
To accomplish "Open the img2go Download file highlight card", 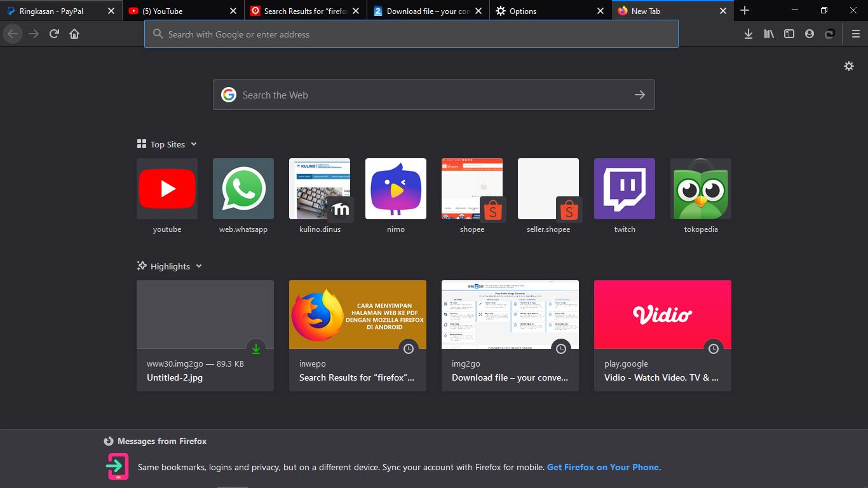I will (510, 335).
